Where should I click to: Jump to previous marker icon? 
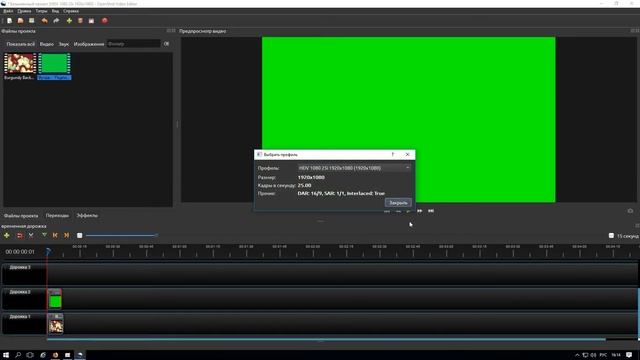(55, 236)
